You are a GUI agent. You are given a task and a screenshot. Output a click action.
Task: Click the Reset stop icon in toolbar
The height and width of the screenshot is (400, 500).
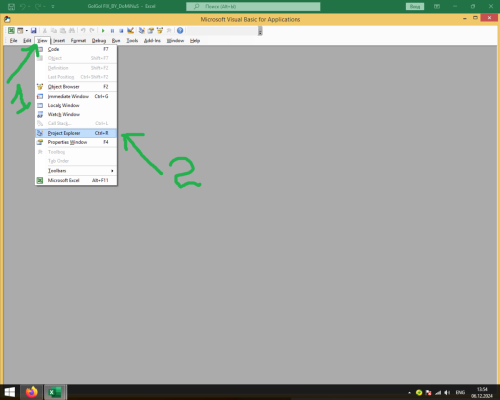point(121,31)
